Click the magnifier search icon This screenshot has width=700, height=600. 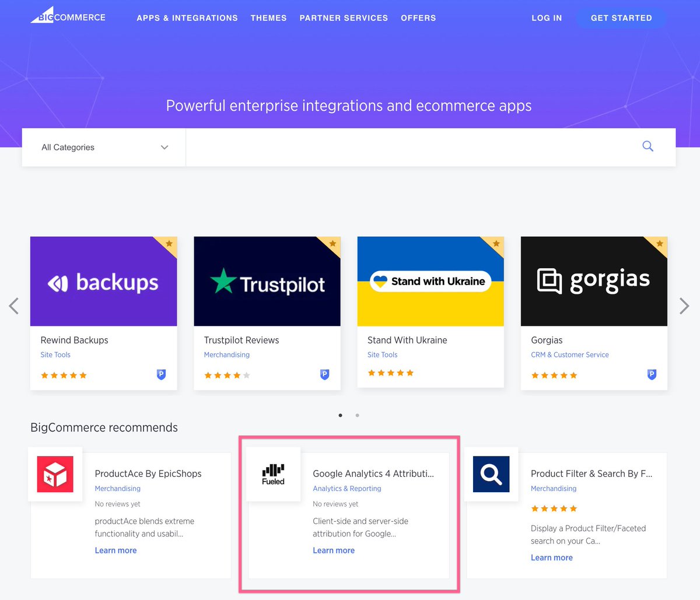pos(647,146)
